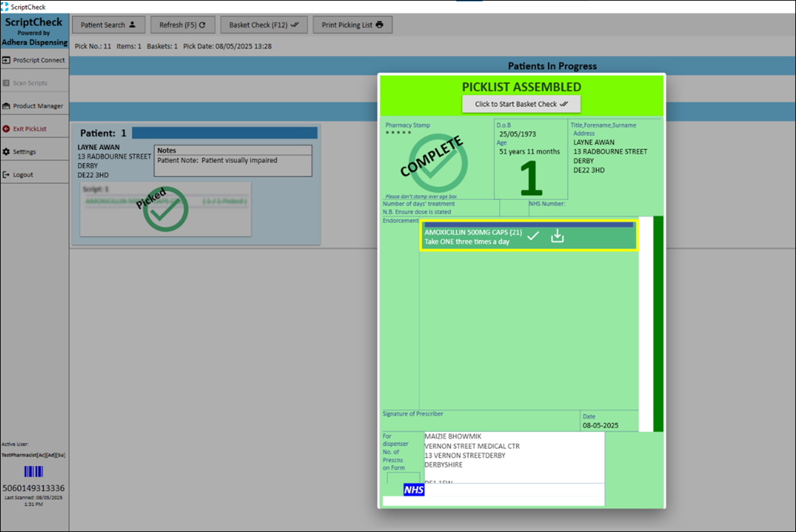
Task: Click the ScriptCheck app icon in title bar
Action: 5,7
